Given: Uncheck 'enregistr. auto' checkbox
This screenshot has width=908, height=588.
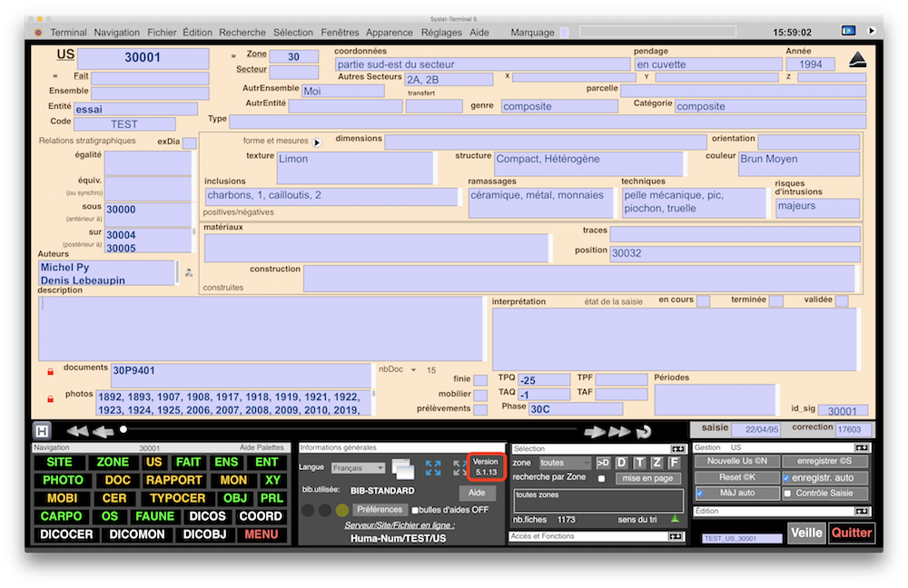Looking at the screenshot, I should [x=786, y=478].
